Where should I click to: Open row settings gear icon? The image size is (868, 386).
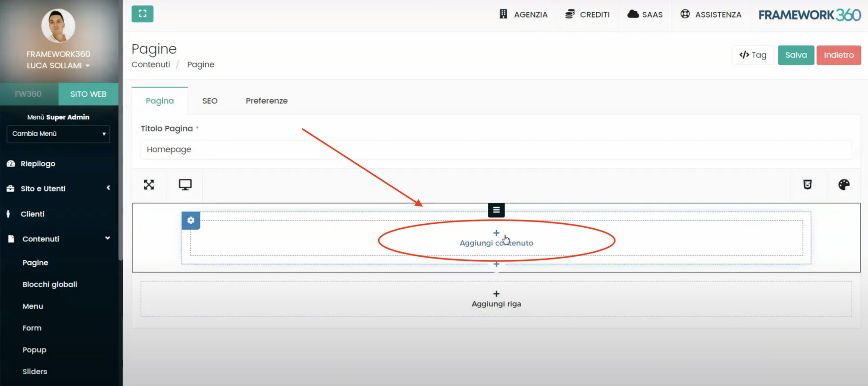coord(191,221)
